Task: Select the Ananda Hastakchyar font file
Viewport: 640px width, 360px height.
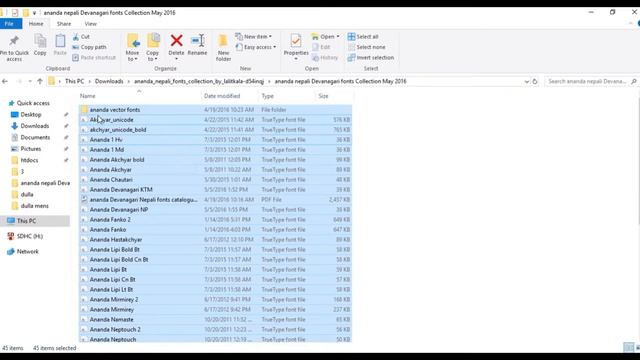Action: 216,240
